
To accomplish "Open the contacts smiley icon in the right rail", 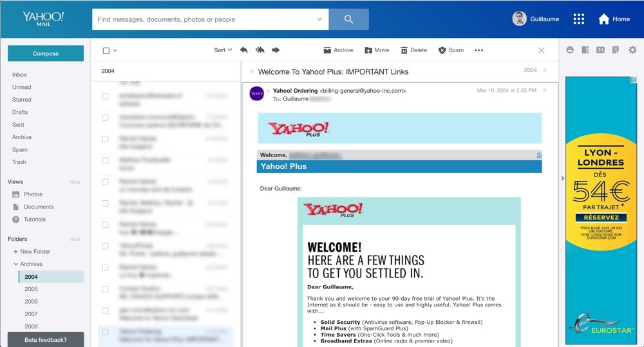I will coord(570,50).
